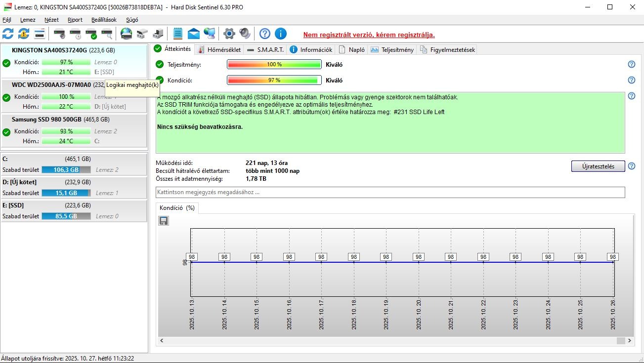Image resolution: width=644 pixels, height=363 pixels.
Task: Click the status bar last updated text
Action: (x=68, y=359)
